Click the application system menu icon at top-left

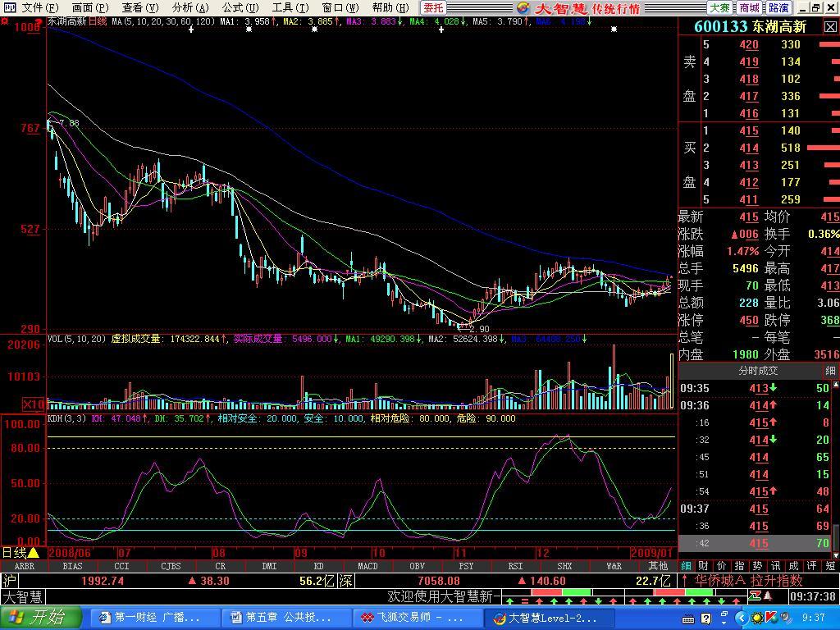[10, 7]
